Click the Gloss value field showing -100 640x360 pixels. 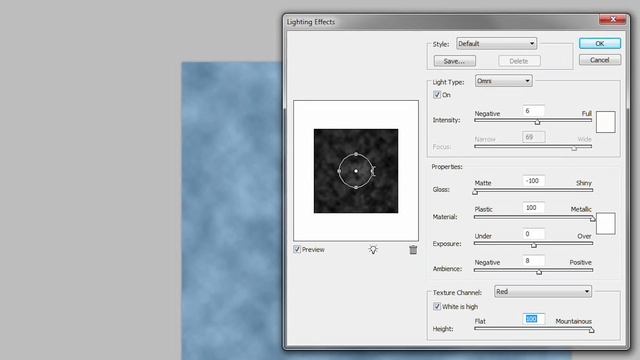533,181
